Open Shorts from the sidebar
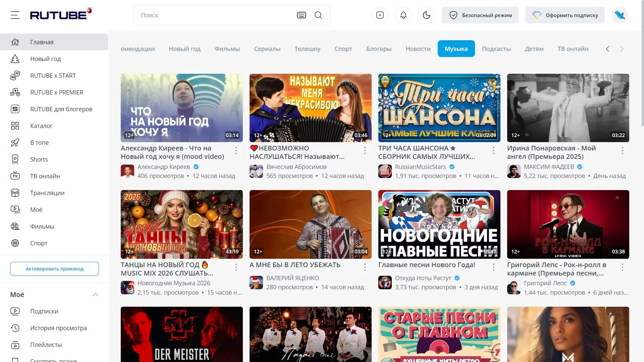This screenshot has height=362, width=644. [x=39, y=160]
